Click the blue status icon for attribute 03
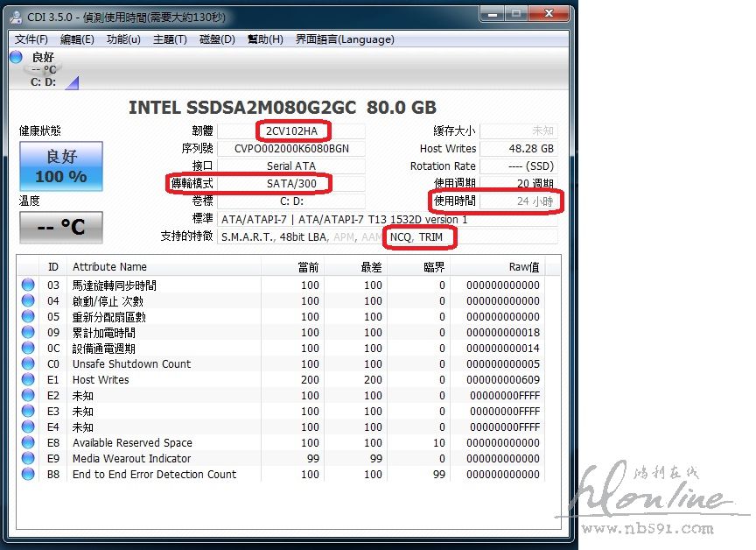756x550 pixels. (x=28, y=285)
